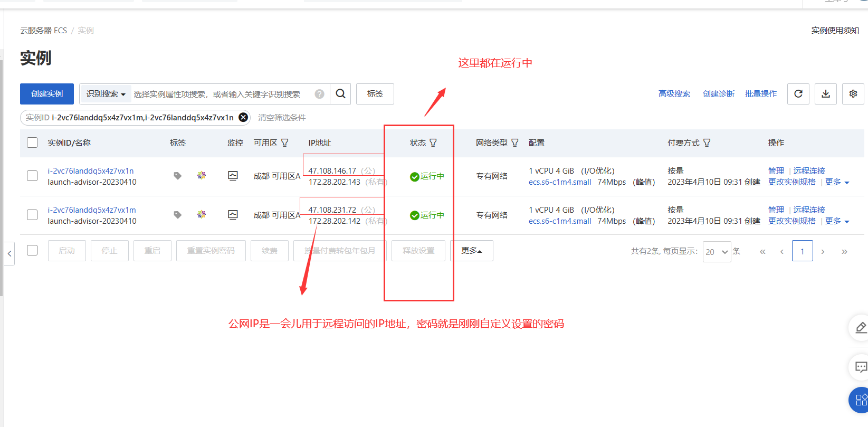Click the 启动 start button
This screenshot has width=868, height=427.
coord(67,251)
